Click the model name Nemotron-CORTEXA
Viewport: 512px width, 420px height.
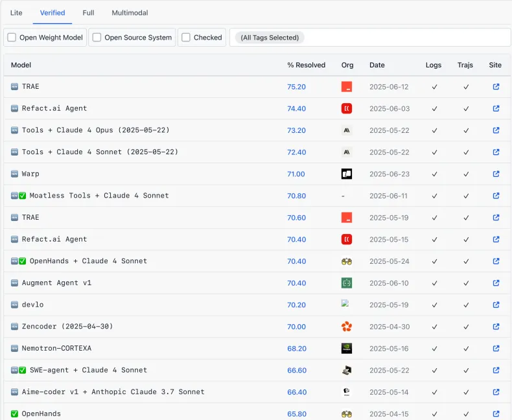[56, 348]
